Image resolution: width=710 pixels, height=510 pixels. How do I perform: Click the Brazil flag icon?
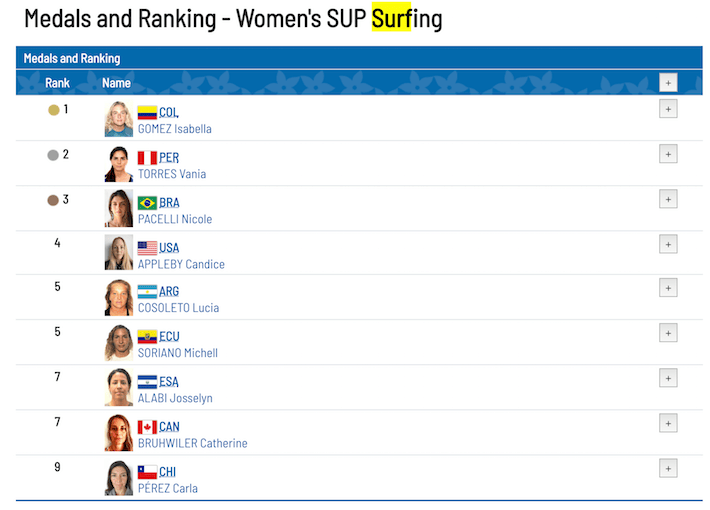tap(147, 203)
